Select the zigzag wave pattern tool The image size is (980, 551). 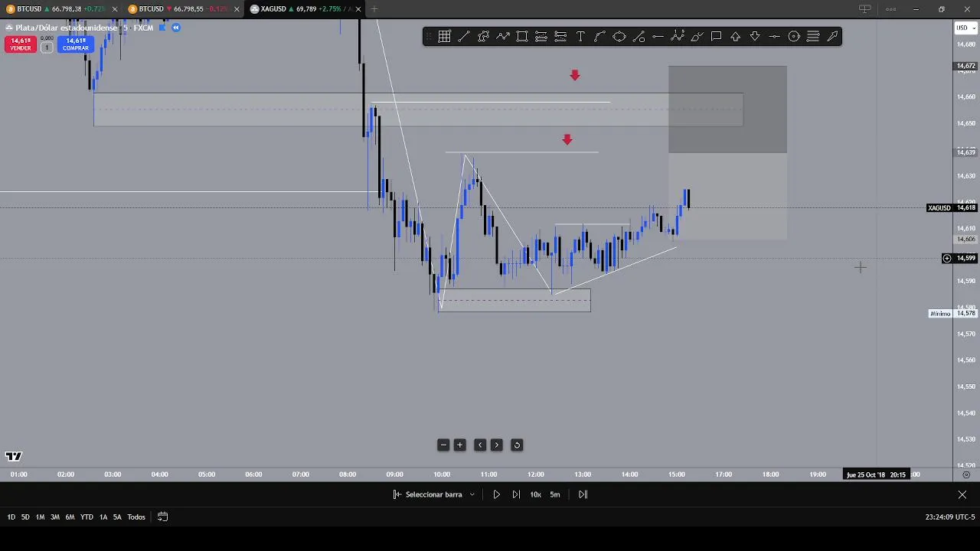[502, 36]
